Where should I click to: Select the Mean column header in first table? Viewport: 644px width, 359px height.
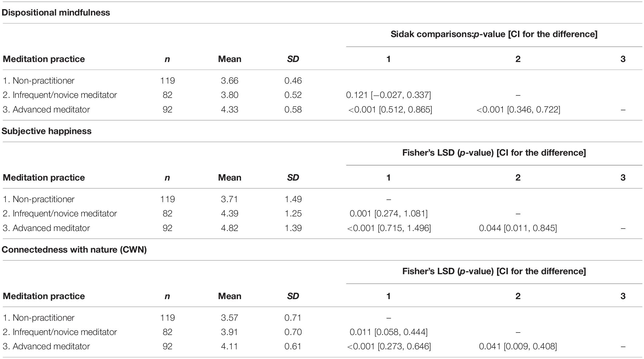pos(230,59)
